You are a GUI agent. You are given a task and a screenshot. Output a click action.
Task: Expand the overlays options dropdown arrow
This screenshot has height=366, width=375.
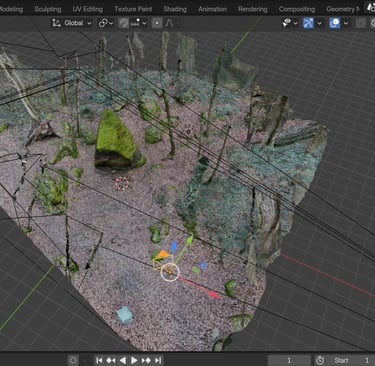pos(346,23)
